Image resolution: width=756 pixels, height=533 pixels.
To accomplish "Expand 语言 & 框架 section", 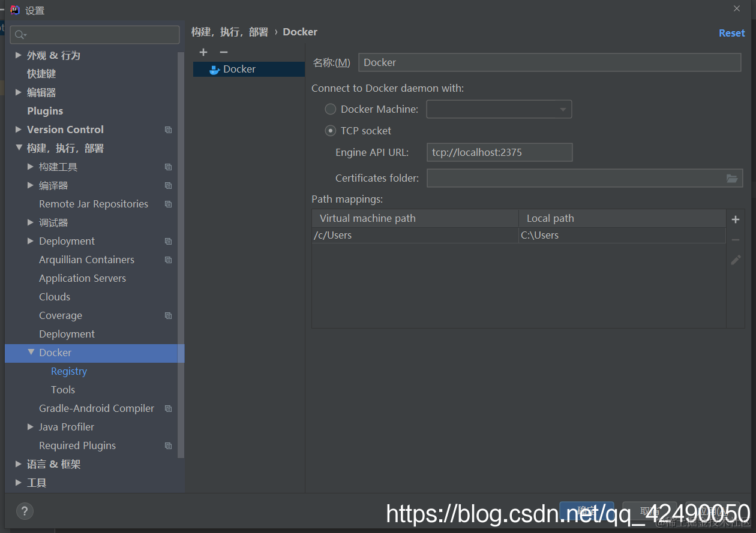I will coord(19,464).
